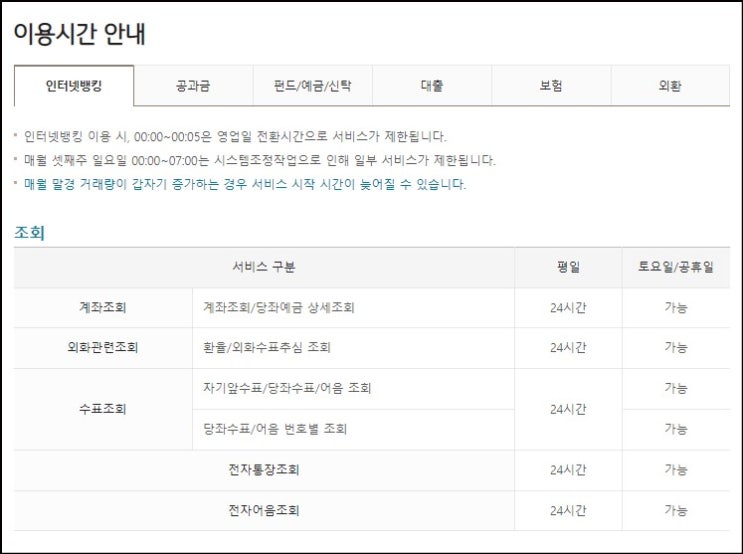743x554 pixels.
Task: Click 가능 in the 당좌수표/어음 번호별 조회 row
Action: [676, 429]
